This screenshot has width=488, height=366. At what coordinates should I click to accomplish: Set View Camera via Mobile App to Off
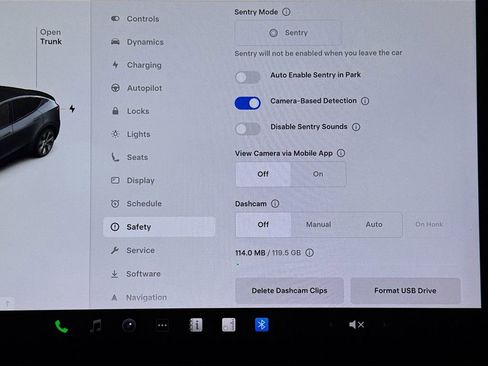[x=263, y=174]
